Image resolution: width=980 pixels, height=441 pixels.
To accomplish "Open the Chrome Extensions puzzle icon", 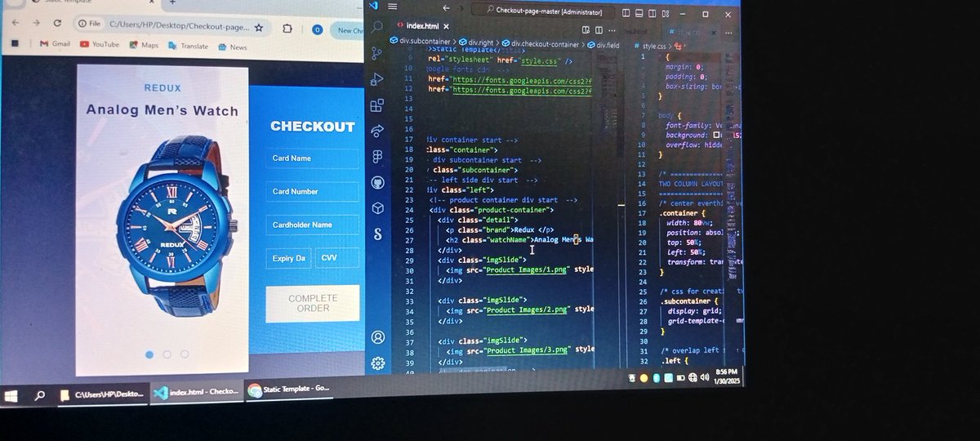I will pos(289,29).
